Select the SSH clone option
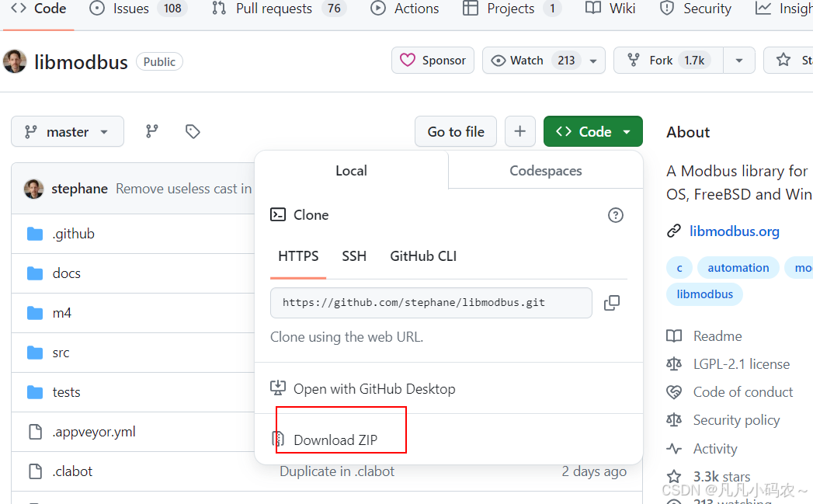This screenshot has width=813, height=504. (354, 256)
